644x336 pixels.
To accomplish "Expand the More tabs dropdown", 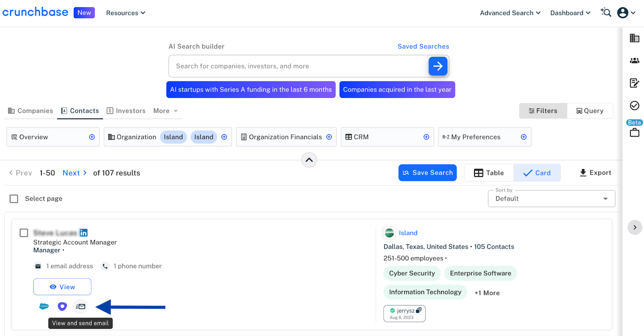I will click(x=165, y=111).
